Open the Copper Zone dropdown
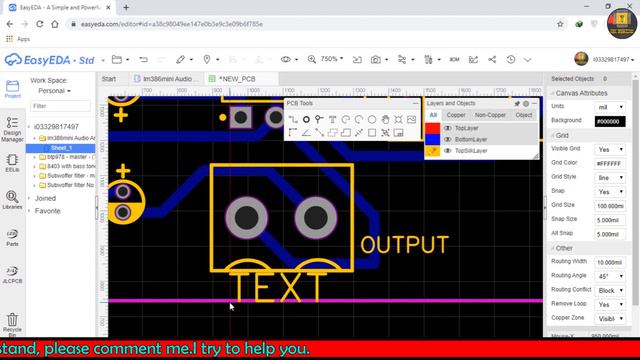Viewport: 640px width, 360px height. 610,319
